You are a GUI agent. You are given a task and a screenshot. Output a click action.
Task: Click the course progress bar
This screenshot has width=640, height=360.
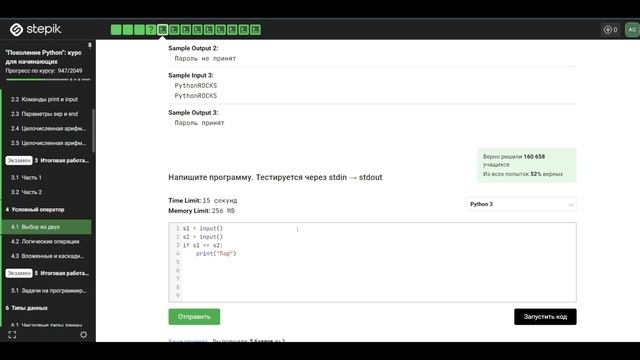48,80
